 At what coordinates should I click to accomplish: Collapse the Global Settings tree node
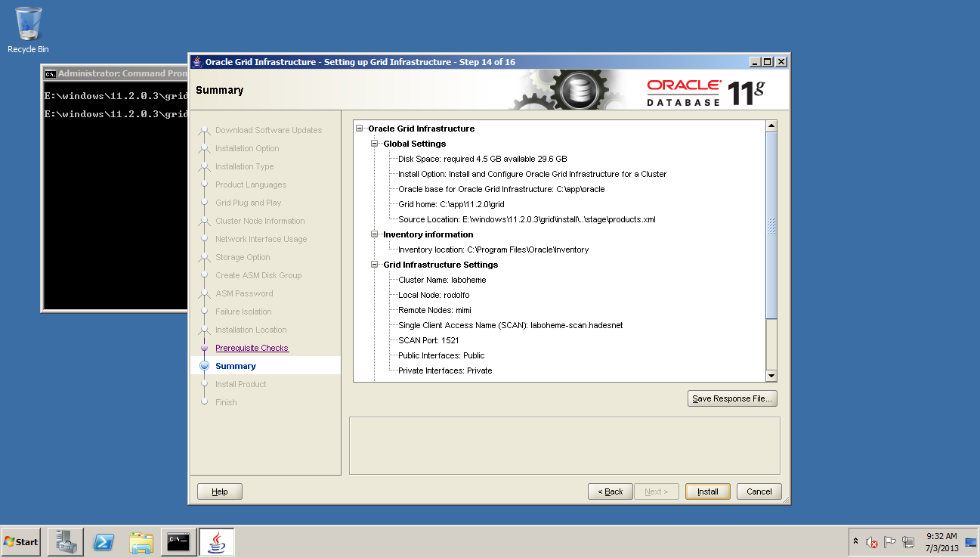(375, 144)
